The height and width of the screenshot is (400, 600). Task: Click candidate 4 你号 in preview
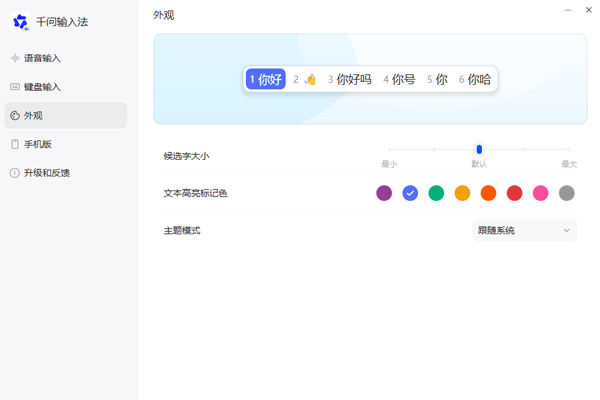click(x=399, y=79)
